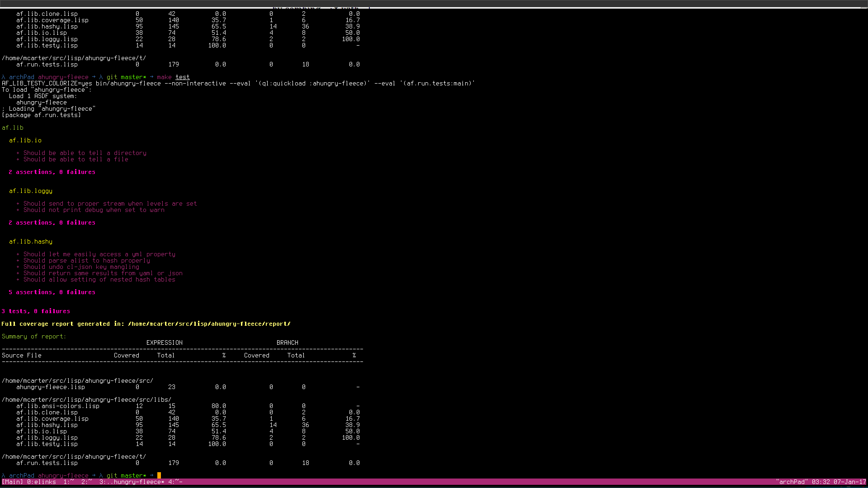Click the "Load 1 ASDF system:" line
The height and width of the screenshot is (488, 868).
(x=43, y=96)
